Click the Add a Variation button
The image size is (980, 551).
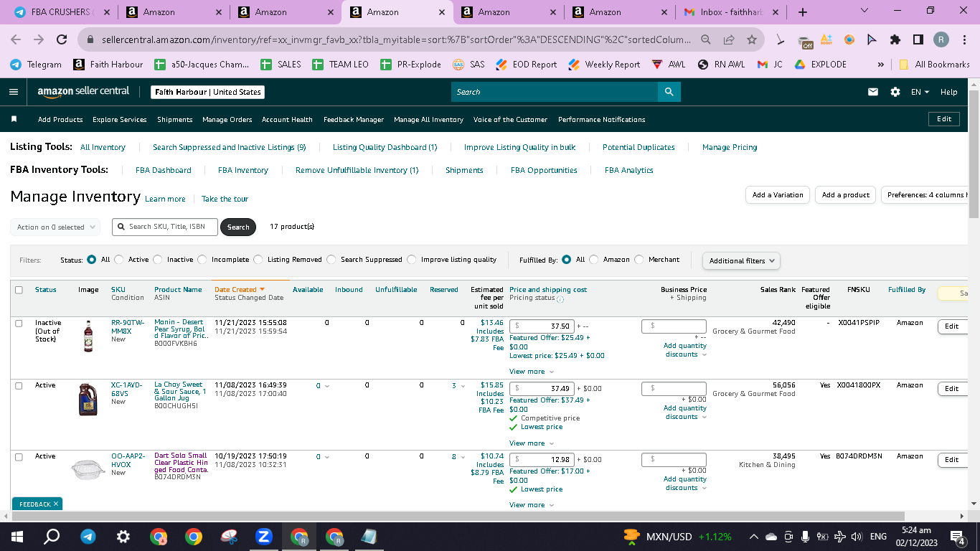click(x=778, y=195)
